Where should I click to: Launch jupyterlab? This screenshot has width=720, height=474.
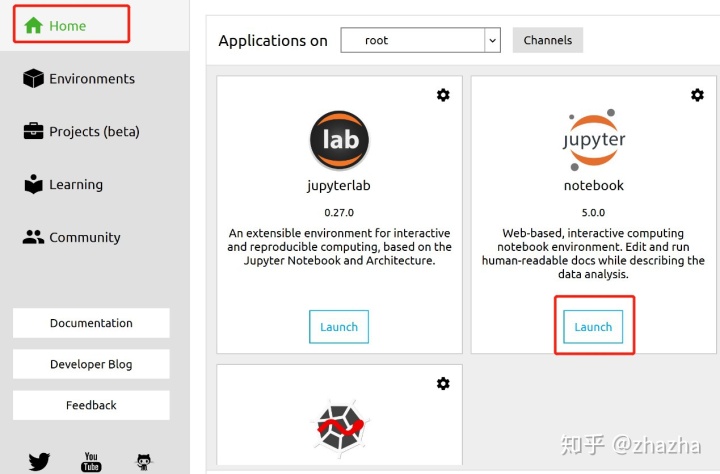click(x=339, y=327)
